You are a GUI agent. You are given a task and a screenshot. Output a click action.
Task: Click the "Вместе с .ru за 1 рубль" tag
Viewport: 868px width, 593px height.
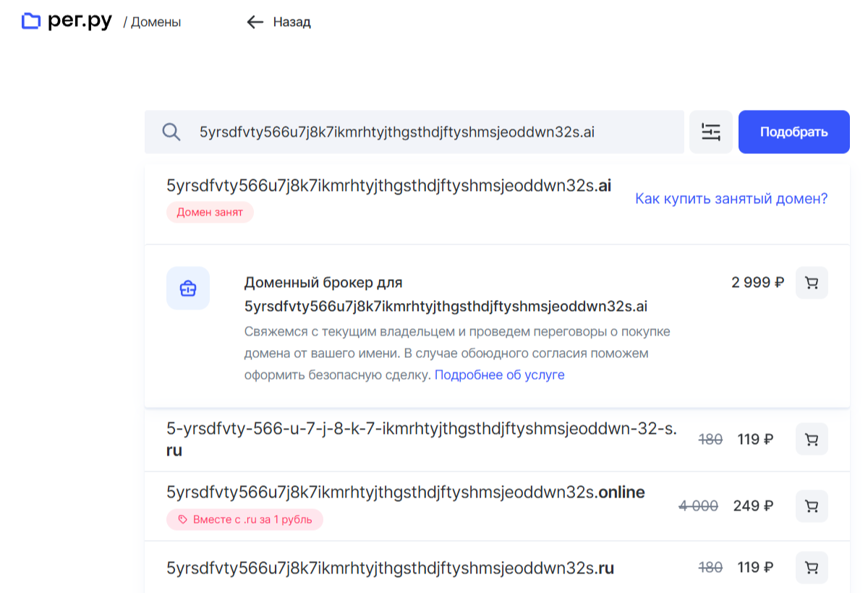tap(244, 519)
